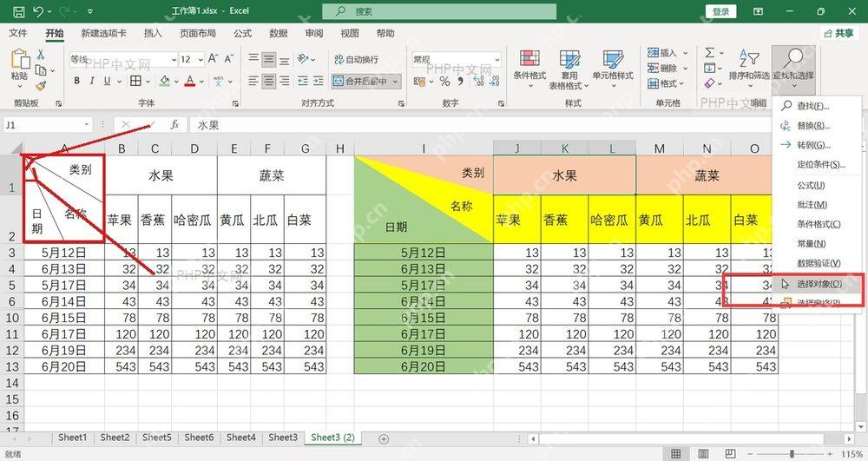Screen dimensions: 868x461
Task: Expand the Insert (插入) cells dropdown arrow
Action: coord(686,53)
